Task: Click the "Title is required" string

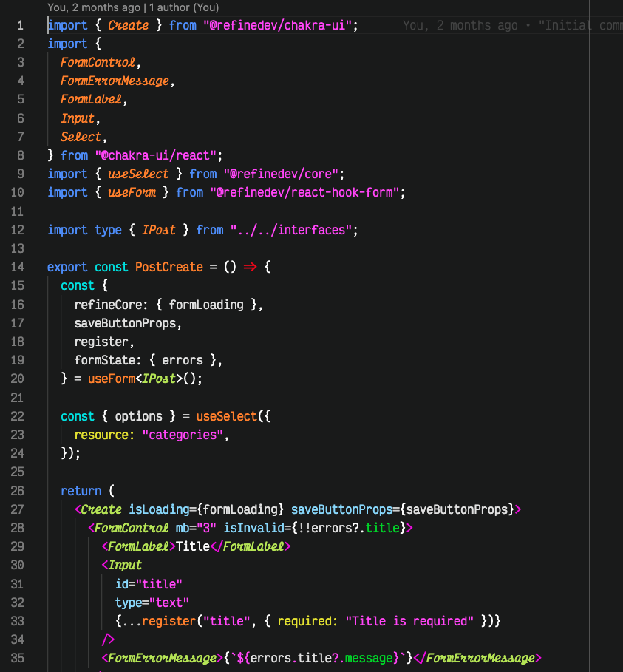Action: [x=409, y=621]
